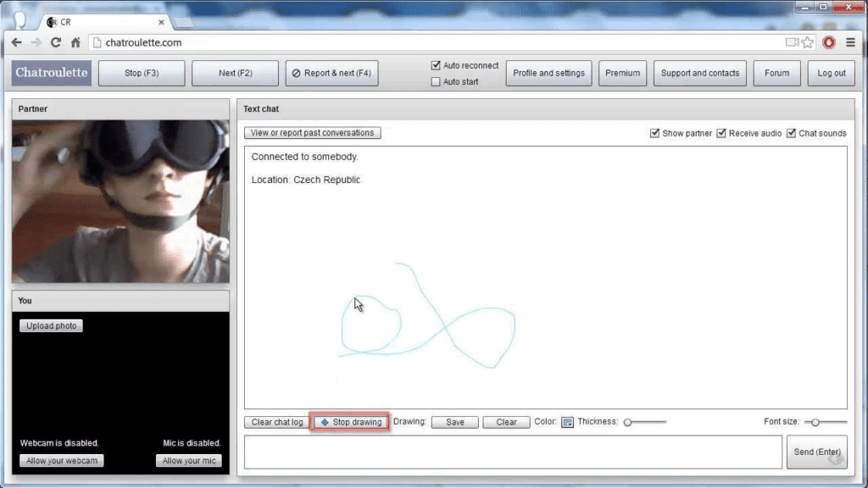This screenshot has width=868, height=488.
Task: Click the Upload photo button
Action: (x=51, y=325)
